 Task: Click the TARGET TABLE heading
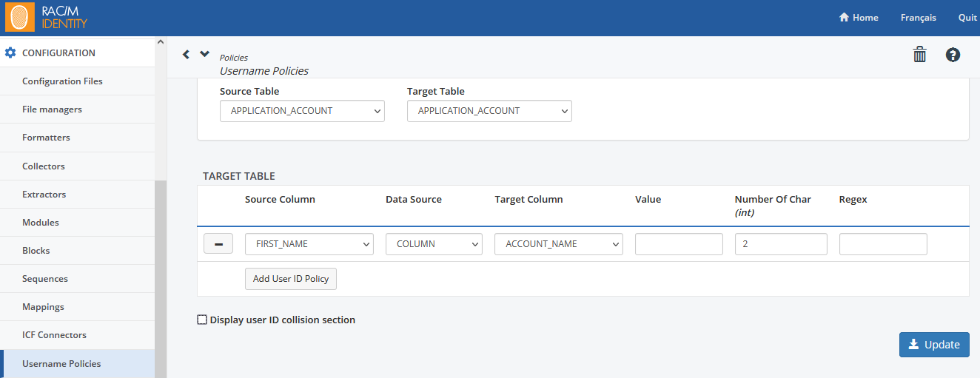point(239,176)
